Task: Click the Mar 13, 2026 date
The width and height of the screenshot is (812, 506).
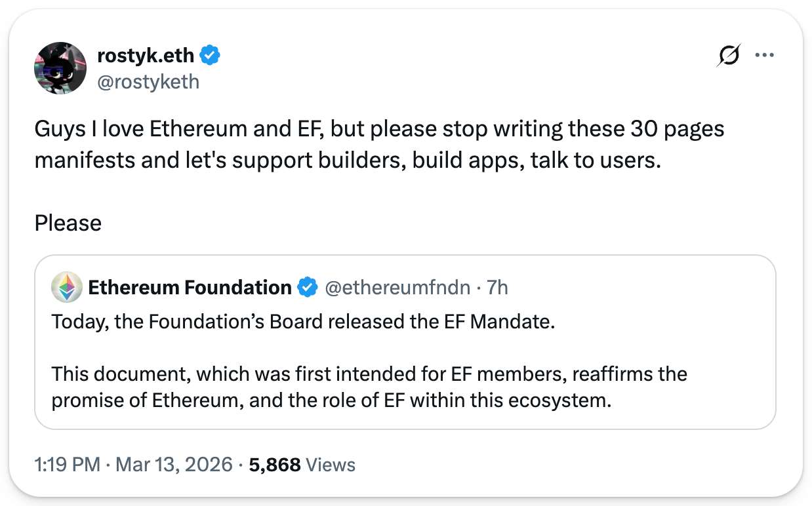Action: point(174,465)
